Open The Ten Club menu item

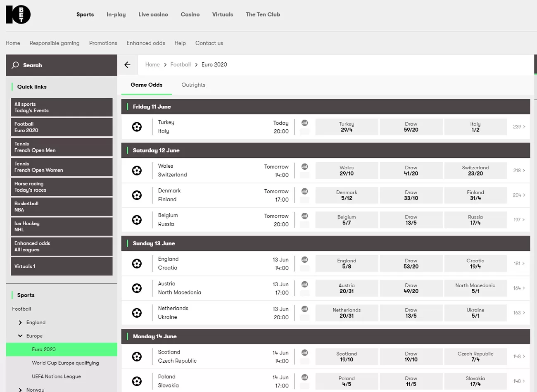coord(263,14)
